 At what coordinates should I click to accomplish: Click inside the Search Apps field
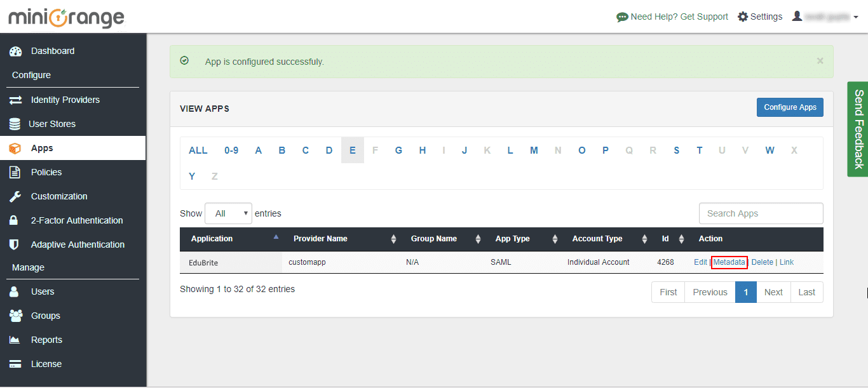click(761, 213)
